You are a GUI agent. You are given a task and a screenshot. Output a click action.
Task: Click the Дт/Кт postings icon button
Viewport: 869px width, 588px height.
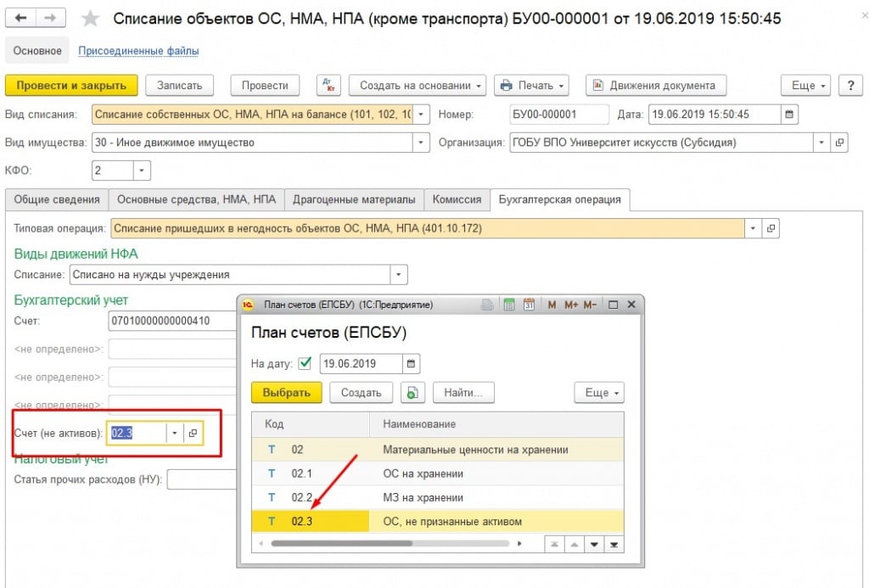coord(328,85)
